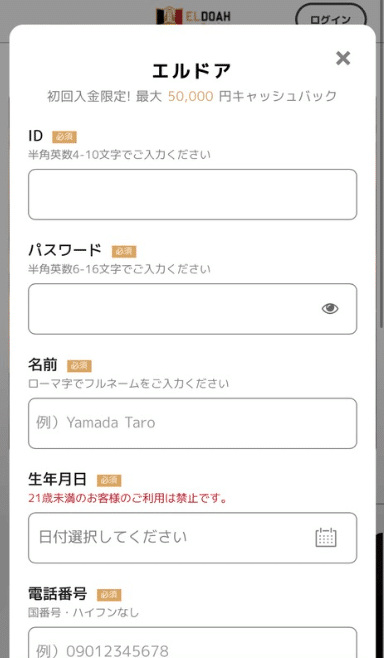This screenshot has height=658, width=384.
Task: Click the 必須 badge next to パスワード
Action: coord(124,251)
